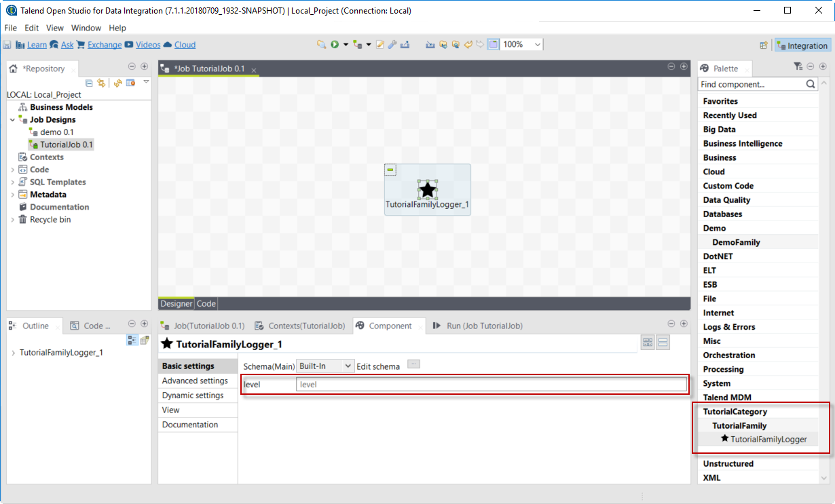This screenshot has height=504, width=835.
Task: Click the Open Perspective icon beside Integration
Action: pyautogui.click(x=764, y=45)
